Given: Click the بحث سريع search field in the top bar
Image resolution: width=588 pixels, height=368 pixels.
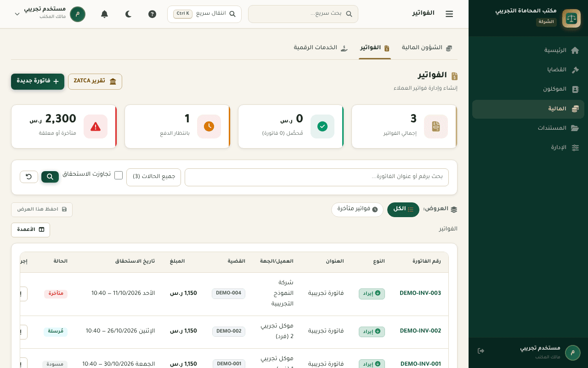Looking at the screenshot, I should (303, 14).
